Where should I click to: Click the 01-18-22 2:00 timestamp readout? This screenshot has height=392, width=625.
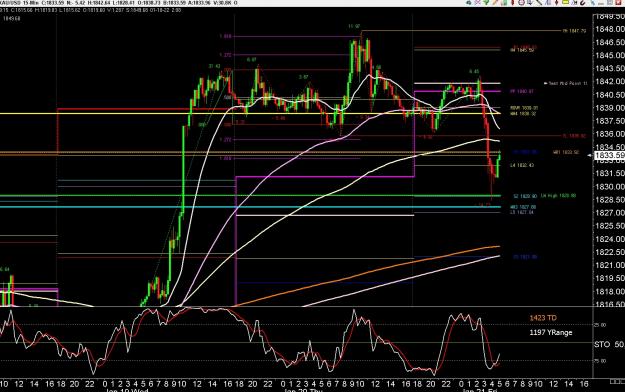pos(165,10)
